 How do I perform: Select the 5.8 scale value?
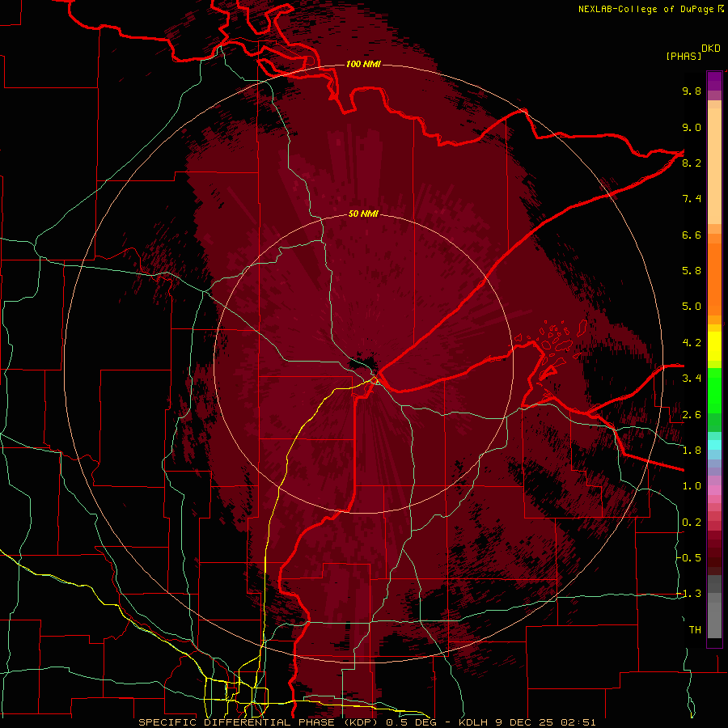[692, 271]
